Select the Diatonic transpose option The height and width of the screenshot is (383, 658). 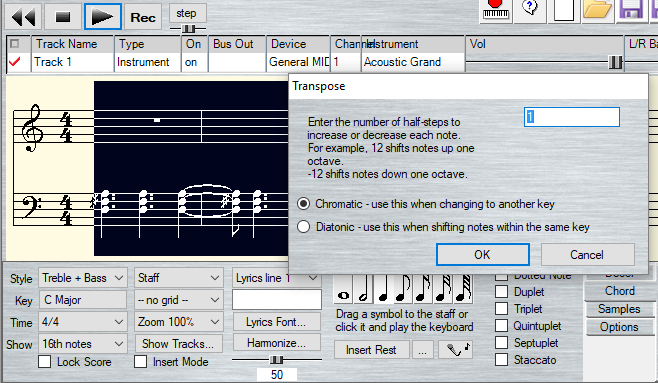click(303, 227)
